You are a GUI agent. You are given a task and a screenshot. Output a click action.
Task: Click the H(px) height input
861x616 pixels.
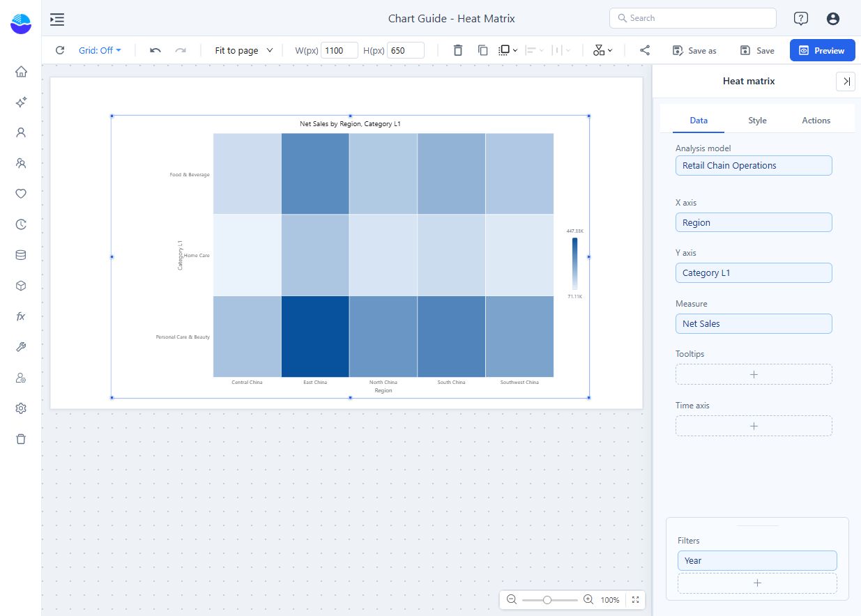pos(406,50)
